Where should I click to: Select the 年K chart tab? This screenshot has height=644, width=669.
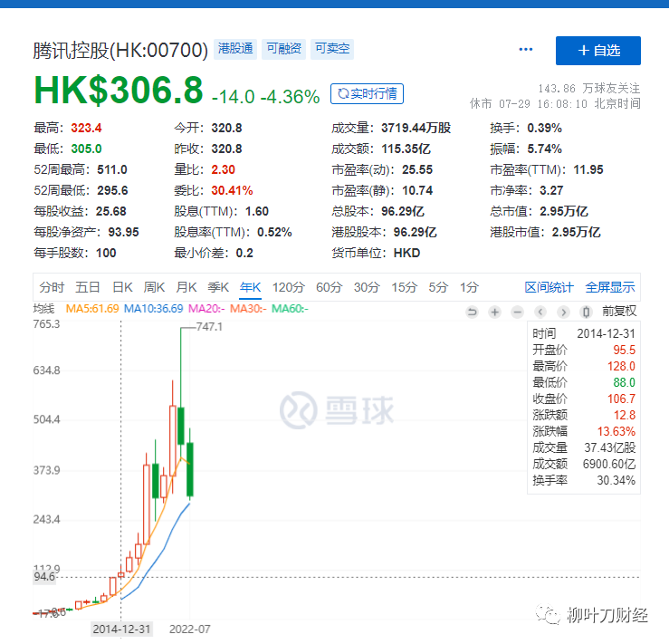pos(251,287)
